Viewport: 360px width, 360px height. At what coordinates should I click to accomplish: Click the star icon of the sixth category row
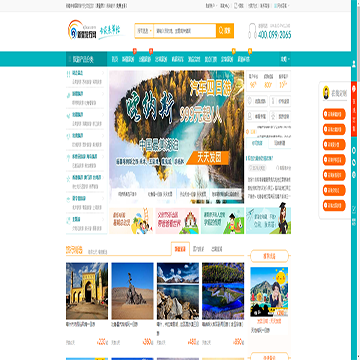tap(69, 178)
